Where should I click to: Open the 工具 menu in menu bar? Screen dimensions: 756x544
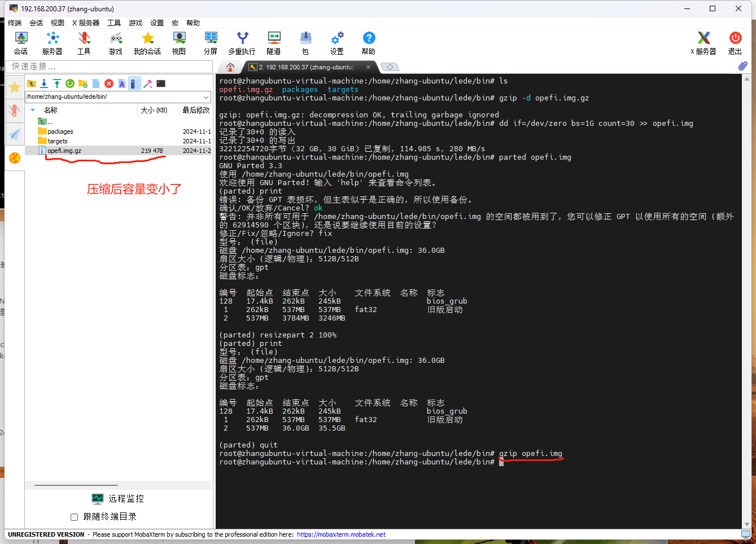[114, 23]
